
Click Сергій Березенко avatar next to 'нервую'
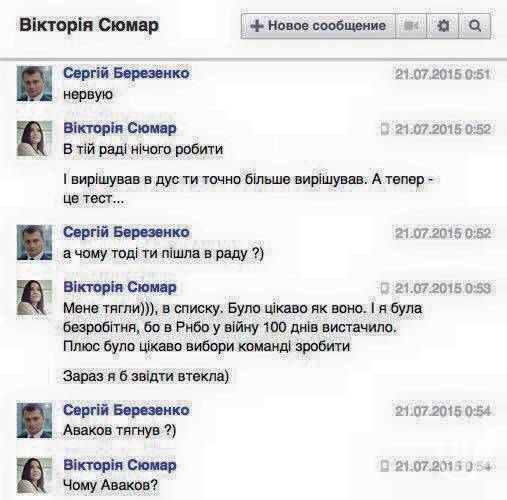coord(35,83)
